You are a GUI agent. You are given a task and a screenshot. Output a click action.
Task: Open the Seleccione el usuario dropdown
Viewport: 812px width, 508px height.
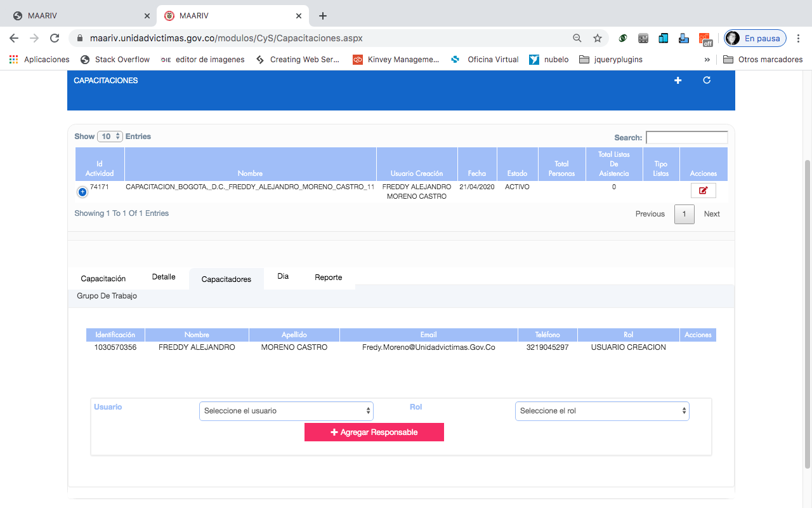point(286,411)
